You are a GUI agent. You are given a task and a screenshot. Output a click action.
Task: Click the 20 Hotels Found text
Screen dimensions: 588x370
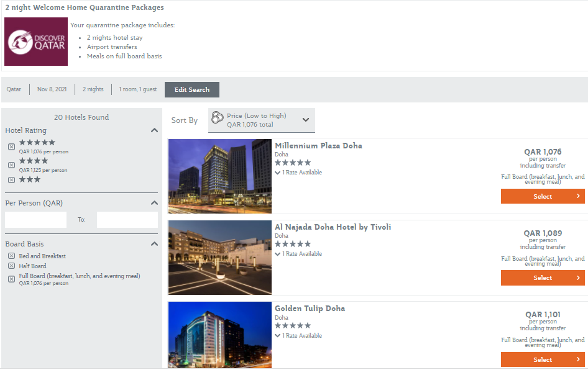pos(81,117)
